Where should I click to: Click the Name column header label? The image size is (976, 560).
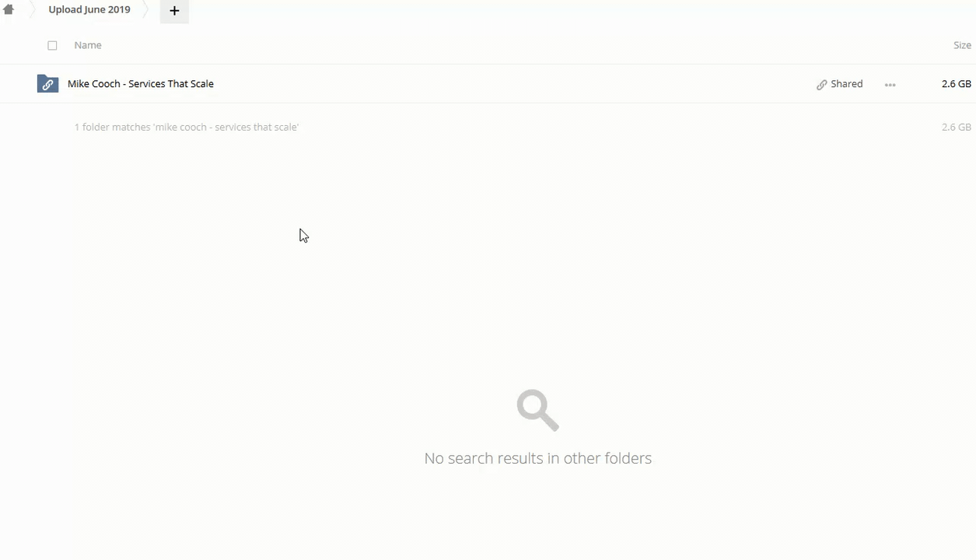coord(88,45)
